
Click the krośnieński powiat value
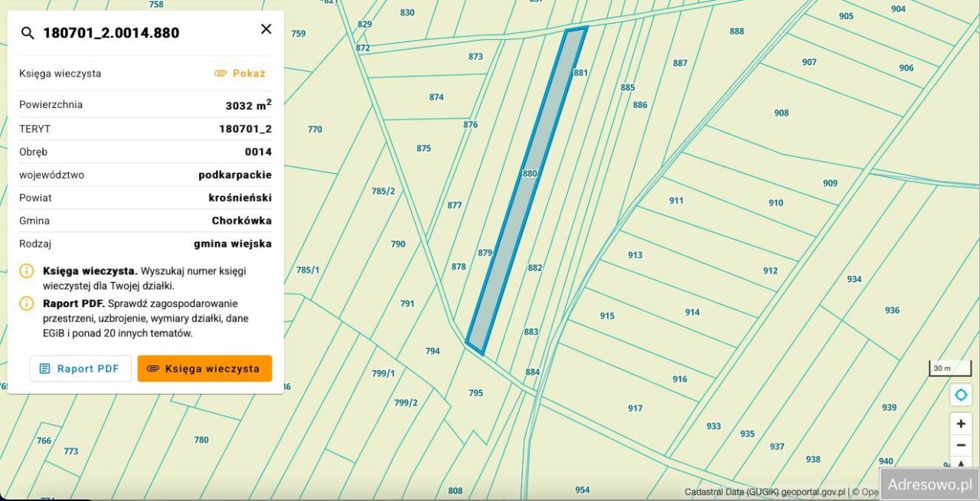coord(240,198)
